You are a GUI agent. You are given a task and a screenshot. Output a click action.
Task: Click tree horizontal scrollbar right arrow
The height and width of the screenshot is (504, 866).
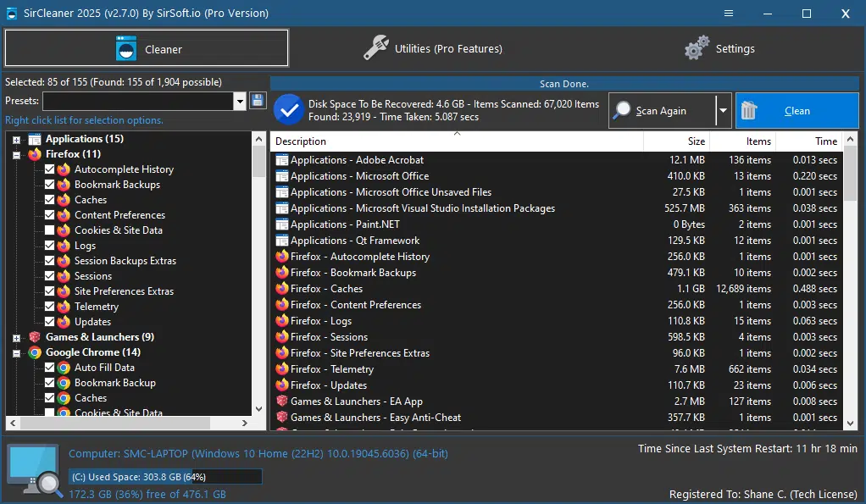tap(245, 423)
